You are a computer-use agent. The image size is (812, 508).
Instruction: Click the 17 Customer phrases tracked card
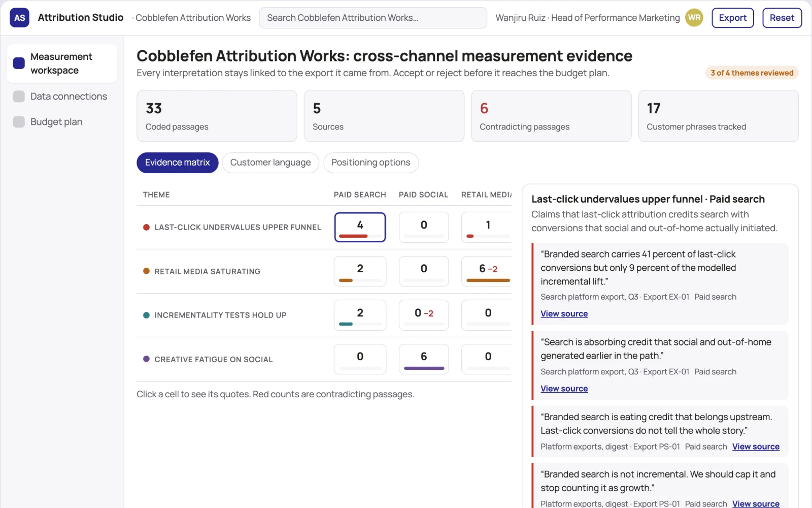(718, 116)
